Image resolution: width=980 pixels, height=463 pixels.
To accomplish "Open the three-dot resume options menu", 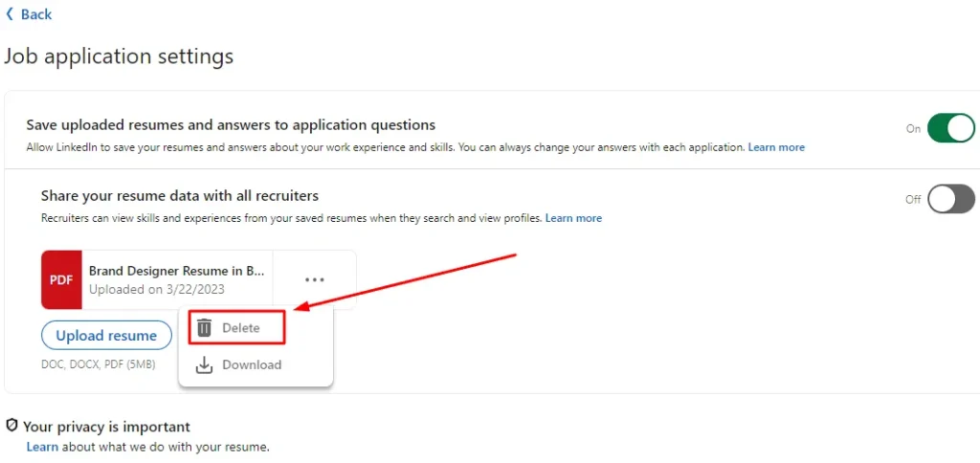I will tap(315, 279).
